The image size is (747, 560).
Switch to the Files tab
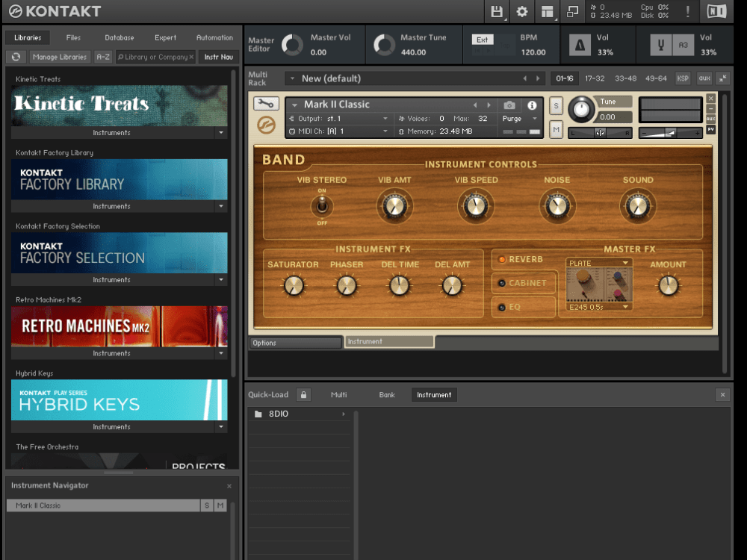click(x=73, y=37)
